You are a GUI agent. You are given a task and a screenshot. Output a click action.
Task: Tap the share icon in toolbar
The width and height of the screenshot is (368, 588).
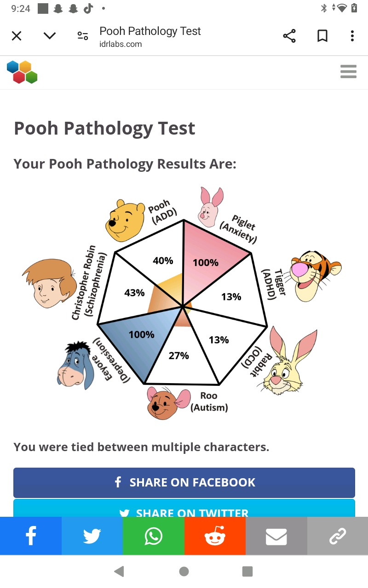pos(289,36)
